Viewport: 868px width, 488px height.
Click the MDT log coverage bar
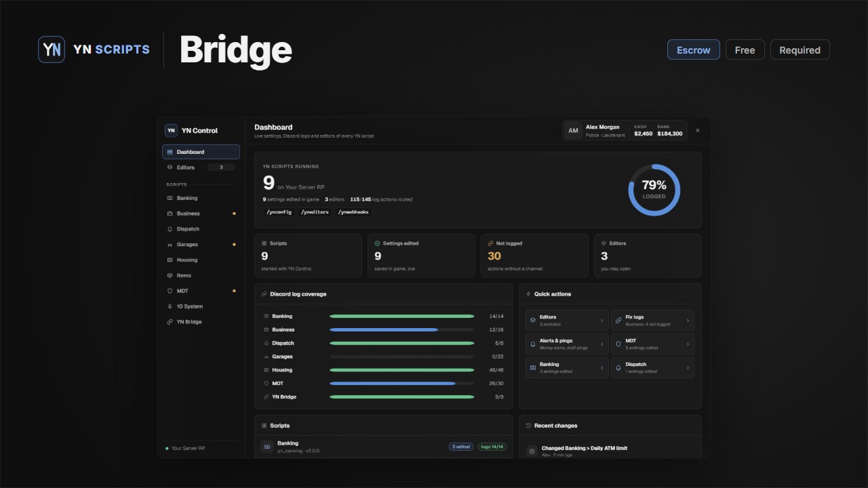coord(401,384)
